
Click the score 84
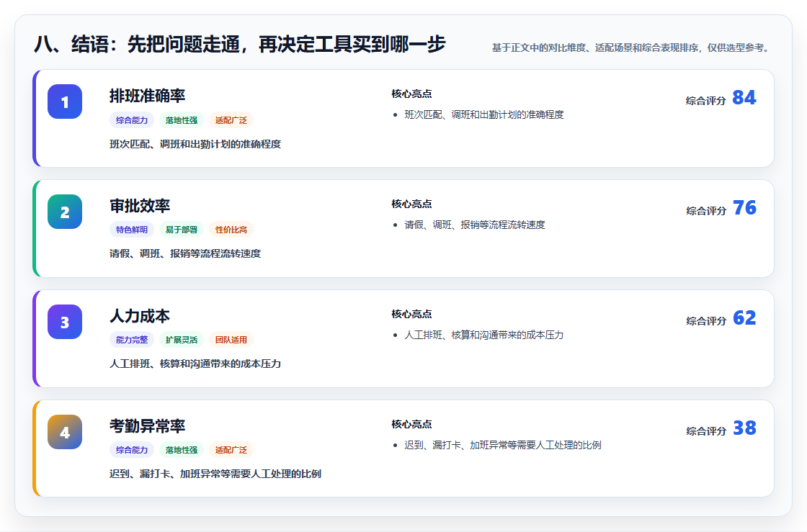point(744,98)
